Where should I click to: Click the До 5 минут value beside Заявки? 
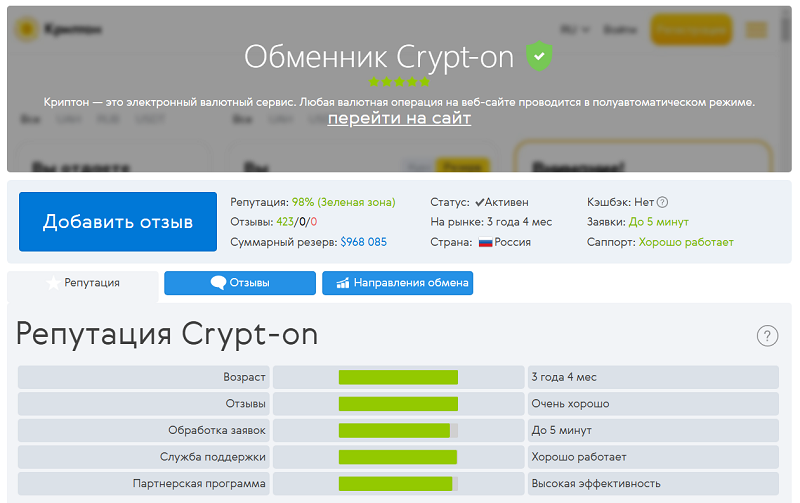[x=659, y=222]
